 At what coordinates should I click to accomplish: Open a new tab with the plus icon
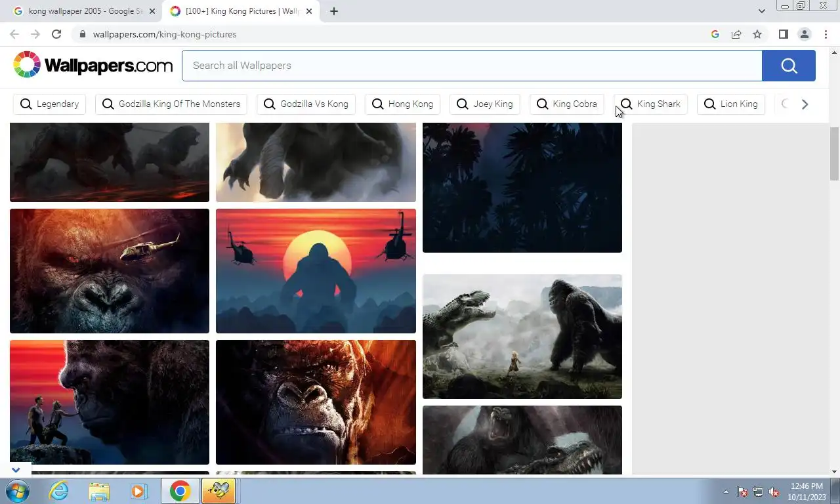coord(334,11)
